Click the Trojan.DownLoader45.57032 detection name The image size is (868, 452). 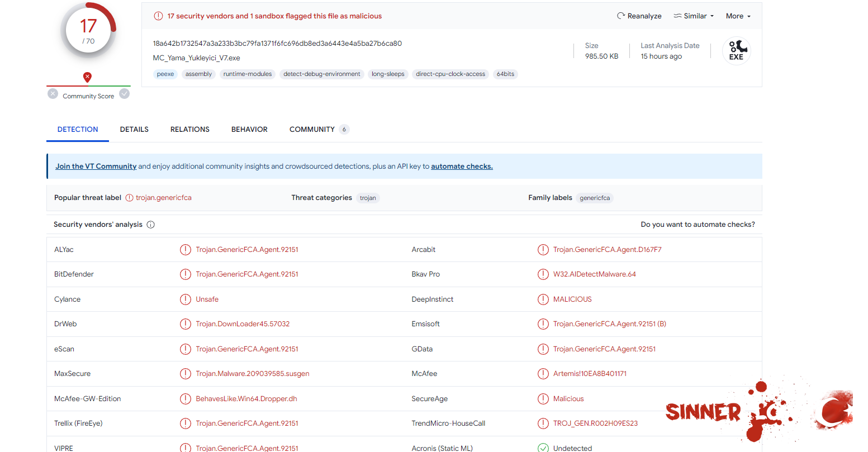(x=243, y=324)
